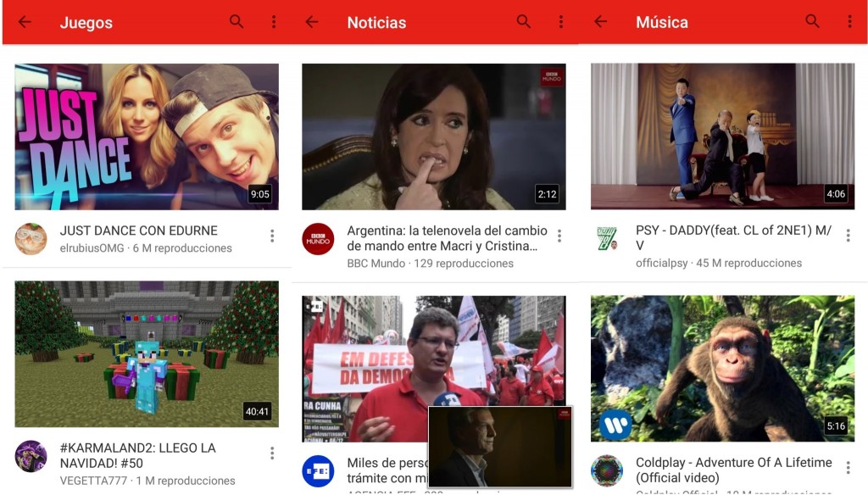
Task: Open options for Argentina telenovela video
Action: (559, 236)
